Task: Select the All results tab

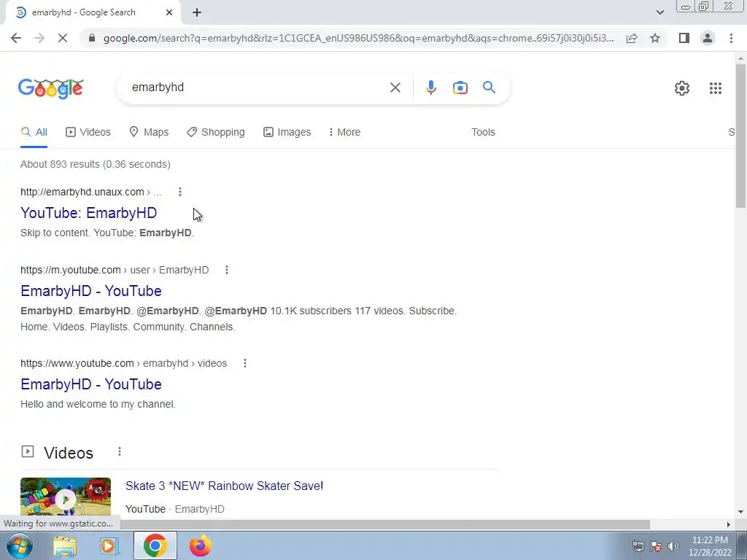Action: click(34, 133)
